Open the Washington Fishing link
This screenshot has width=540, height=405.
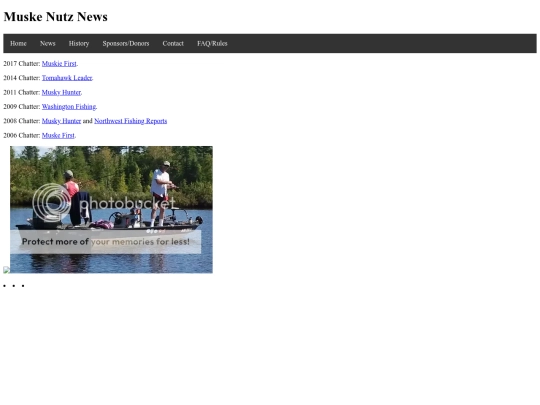[69, 107]
